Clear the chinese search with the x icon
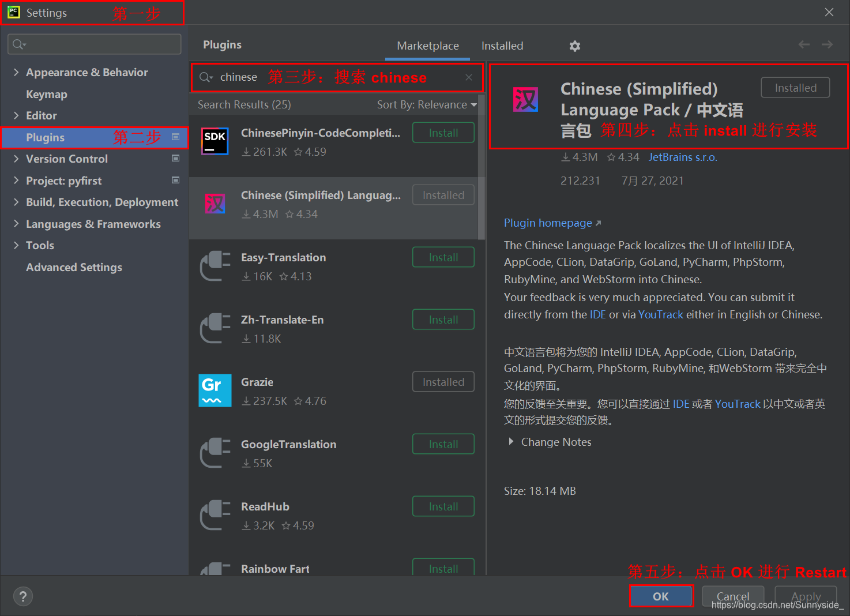850x616 pixels. point(468,77)
